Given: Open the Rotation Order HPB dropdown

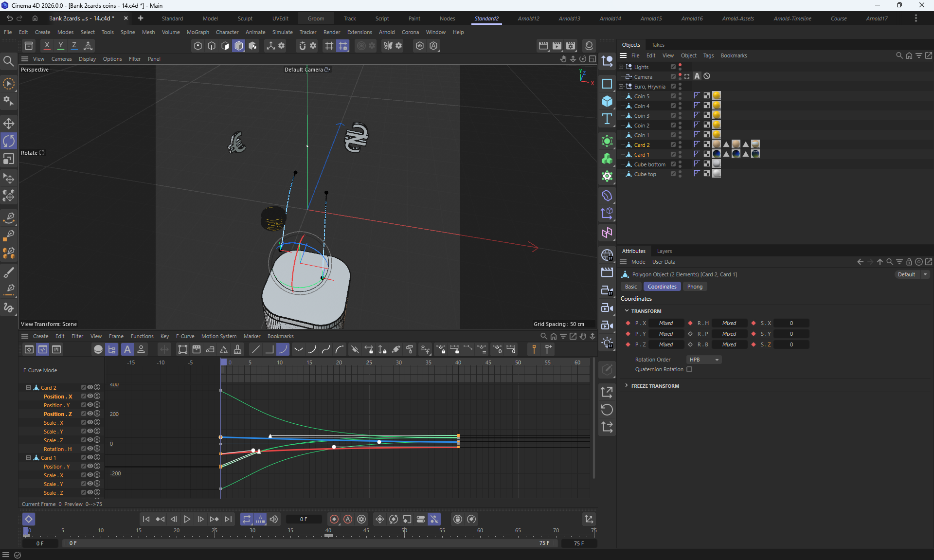Looking at the screenshot, I should click(x=704, y=360).
